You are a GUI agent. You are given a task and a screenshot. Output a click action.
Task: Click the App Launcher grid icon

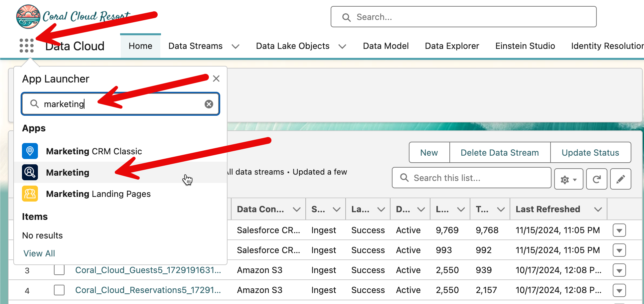[27, 46]
